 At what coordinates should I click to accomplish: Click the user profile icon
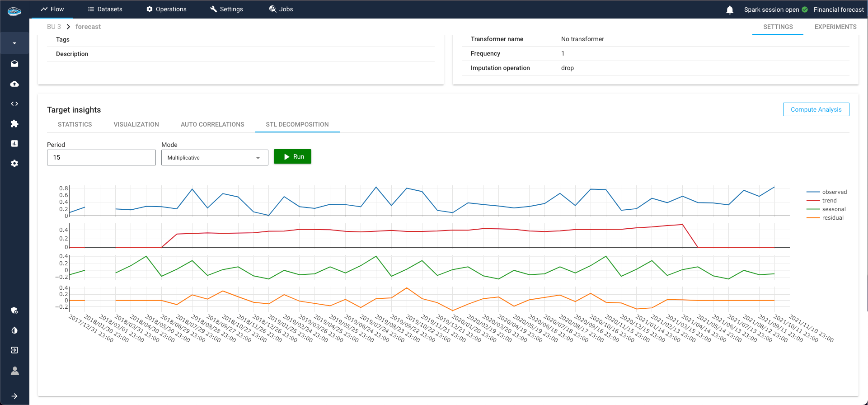pyautogui.click(x=14, y=371)
